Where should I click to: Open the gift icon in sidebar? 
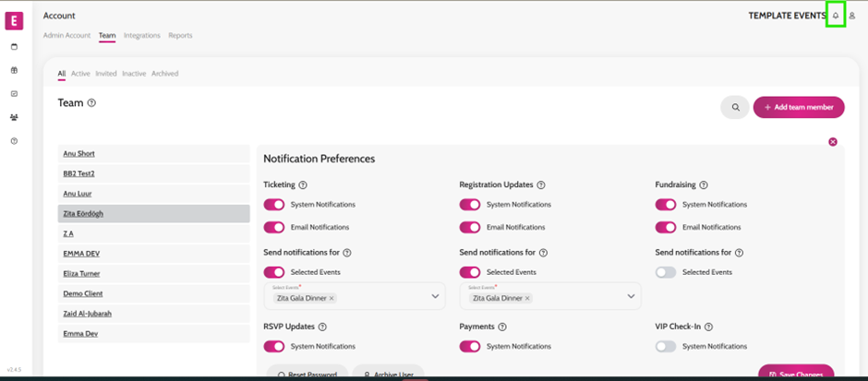click(x=15, y=70)
